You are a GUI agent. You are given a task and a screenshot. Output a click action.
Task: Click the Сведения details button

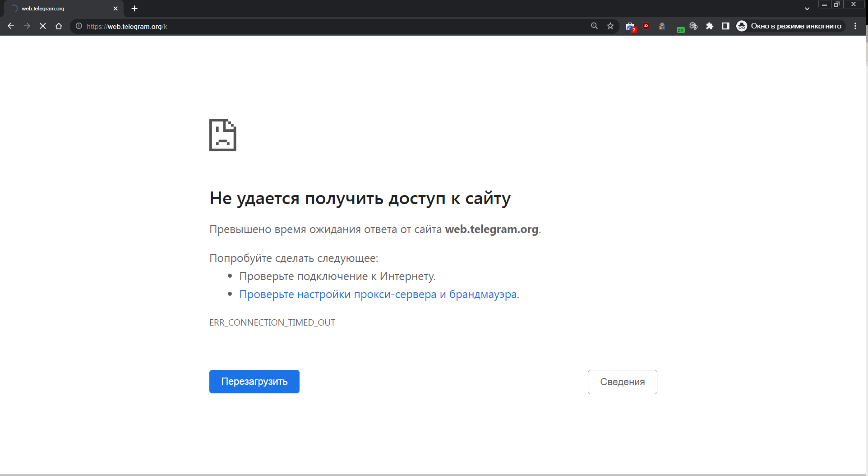coord(623,382)
